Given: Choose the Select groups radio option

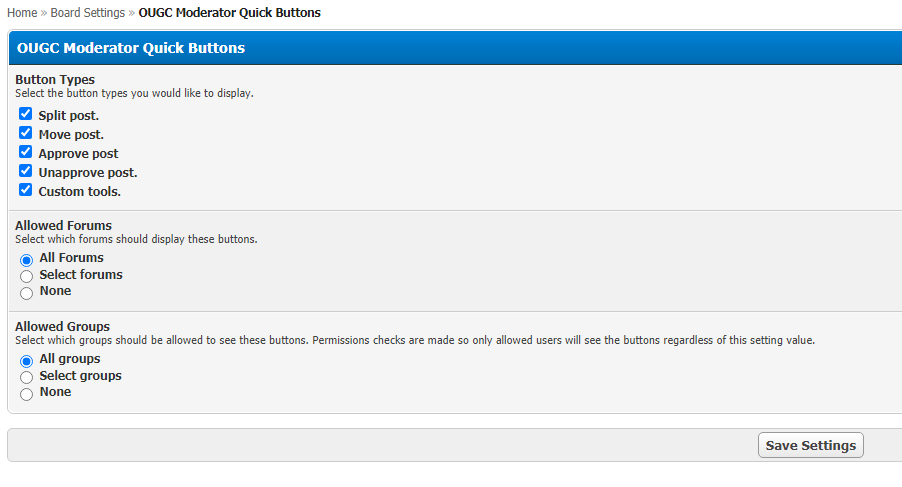Looking at the screenshot, I should [27, 377].
